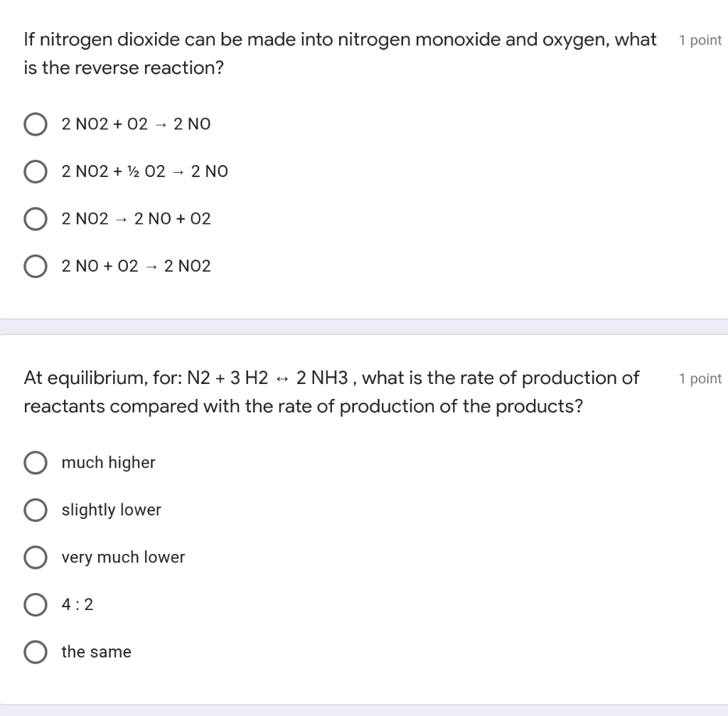Select radio button for 2 NO2 + O2 → 2 NO

36,124
